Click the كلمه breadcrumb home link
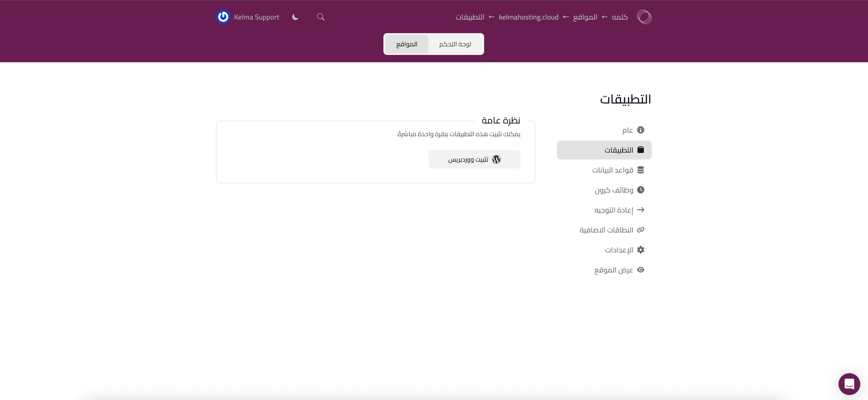The height and width of the screenshot is (400, 868). (620, 17)
